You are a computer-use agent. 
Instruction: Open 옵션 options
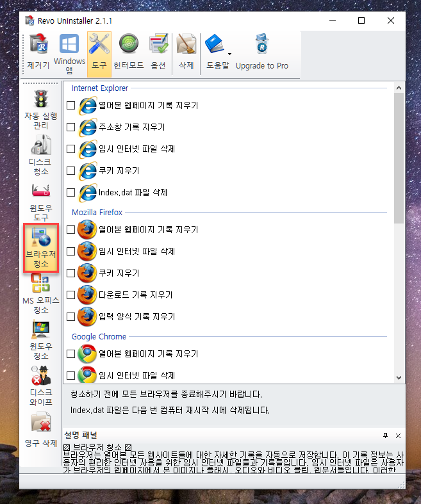click(x=158, y=53)
